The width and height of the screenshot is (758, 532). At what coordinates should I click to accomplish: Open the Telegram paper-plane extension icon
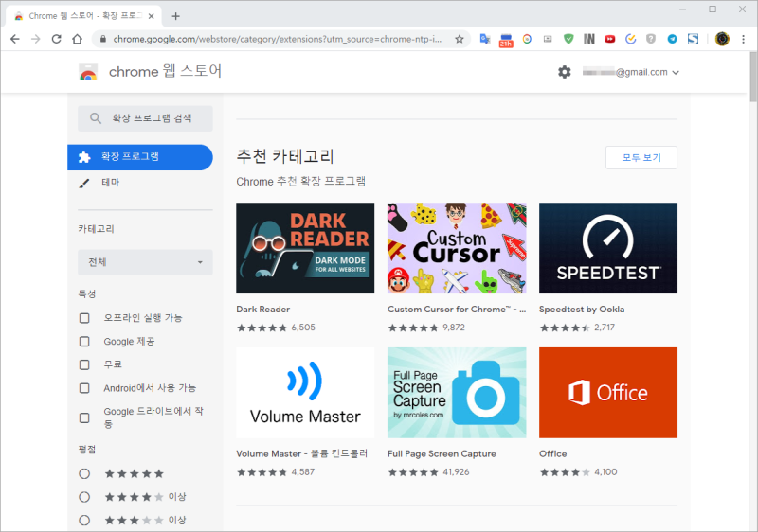pos(672,39)
